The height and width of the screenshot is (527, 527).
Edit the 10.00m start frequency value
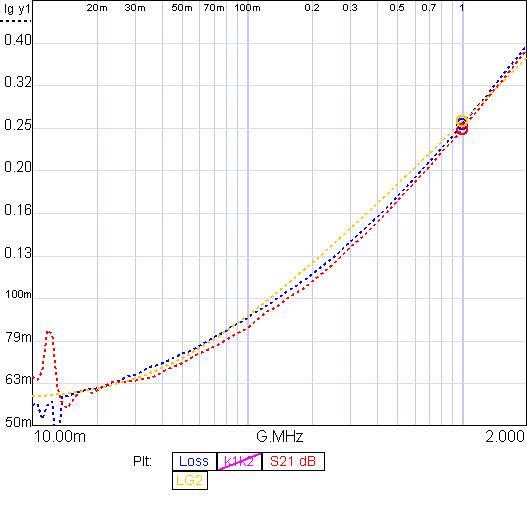(x=60, y=436)
